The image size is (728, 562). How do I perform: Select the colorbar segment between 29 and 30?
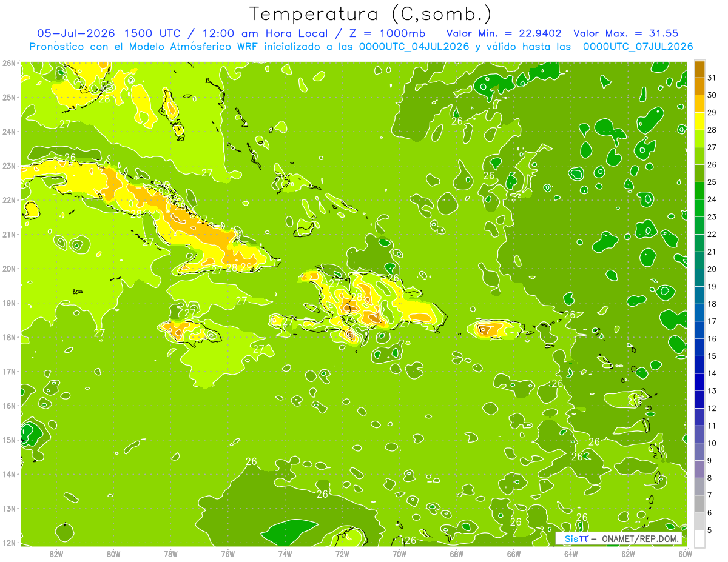click(x=699, y=104)
